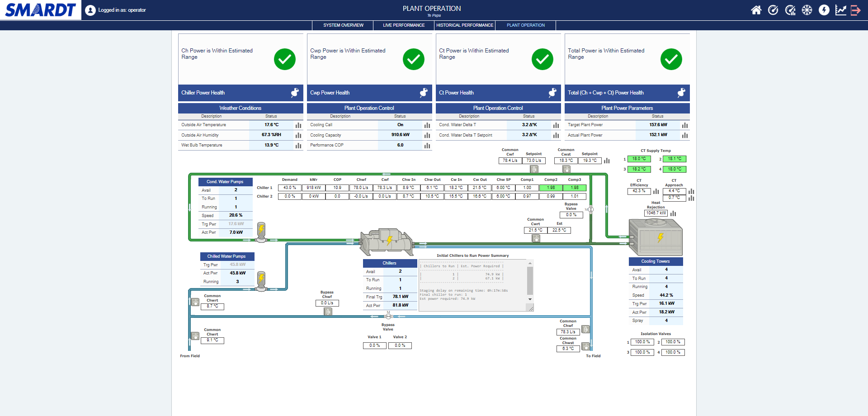Open chart next to Common Cwst Setpoint

click(607, 161)
